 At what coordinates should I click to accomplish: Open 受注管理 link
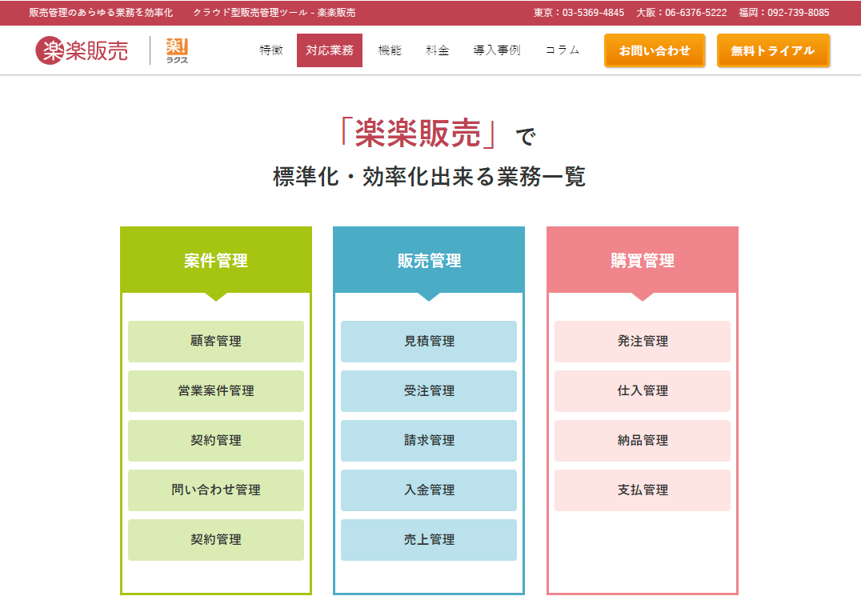(429, 391)
